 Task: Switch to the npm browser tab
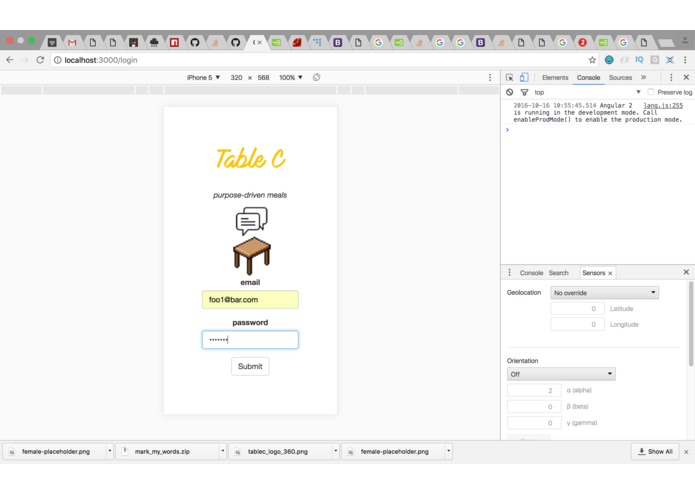click(174, 43)
